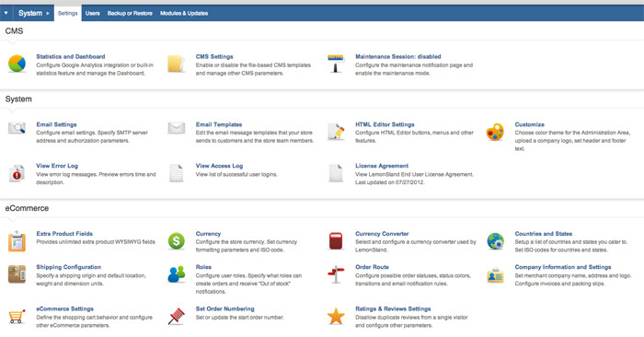Click the CMS section heading
The height and width of the screenshot is (337, 644).
[14, 31]
